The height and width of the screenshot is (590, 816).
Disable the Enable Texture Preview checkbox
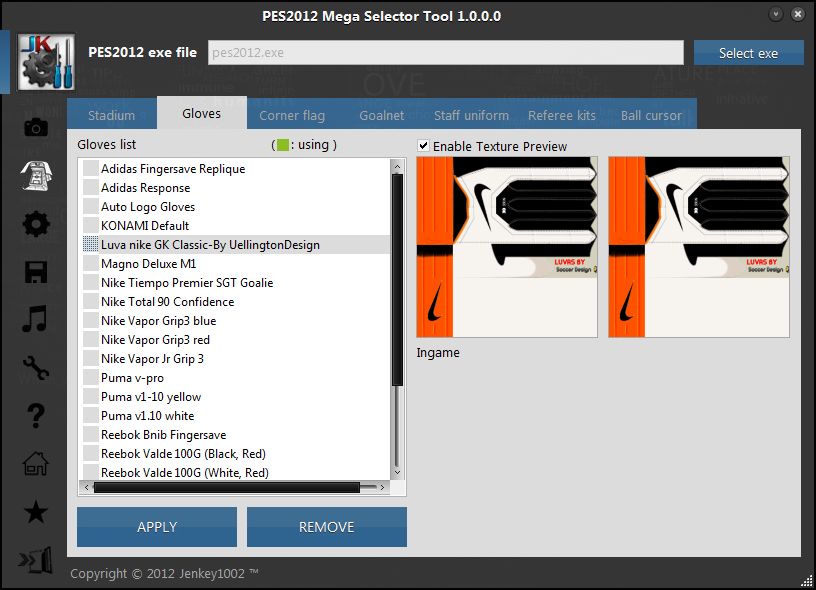(x=424, y=146)
